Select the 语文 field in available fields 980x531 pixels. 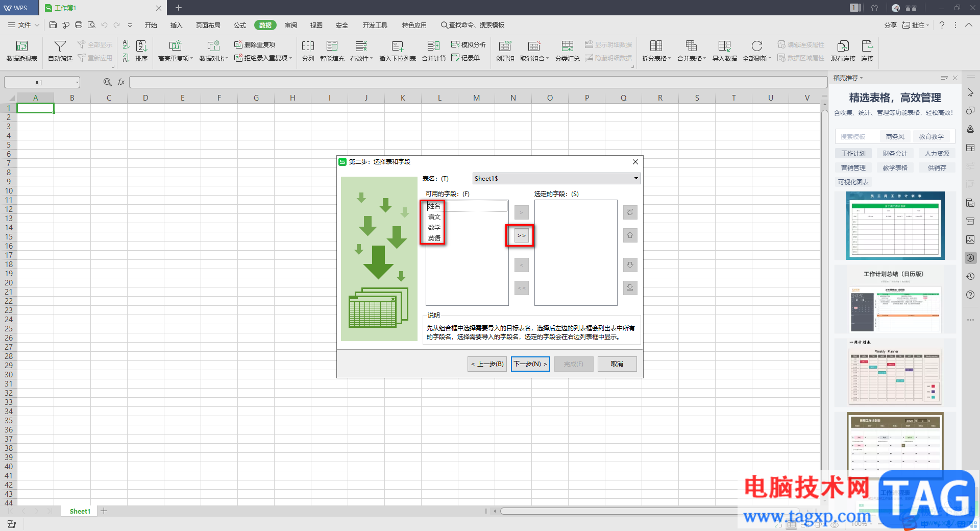[467, 216]
